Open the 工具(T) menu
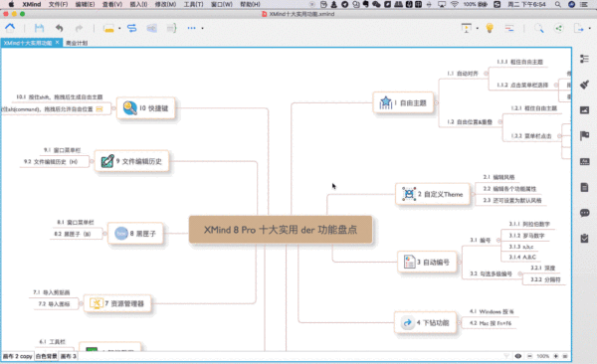This screenshot has height=364, width=597. point(193,4)
